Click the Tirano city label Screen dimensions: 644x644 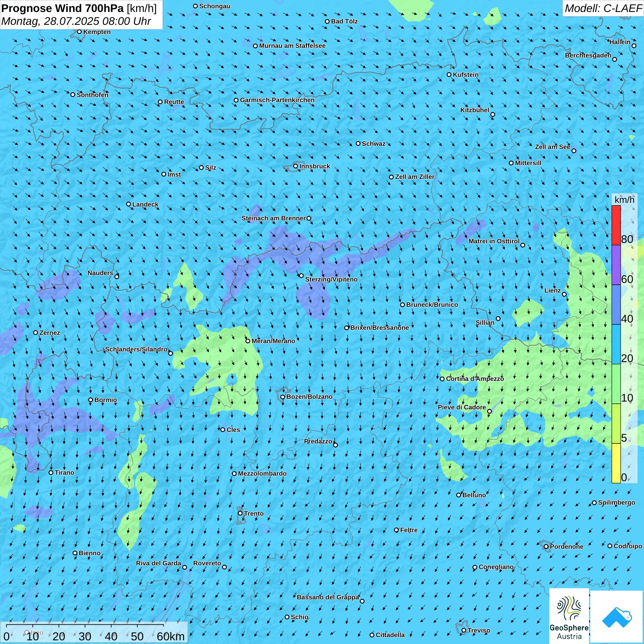point(64,472)
